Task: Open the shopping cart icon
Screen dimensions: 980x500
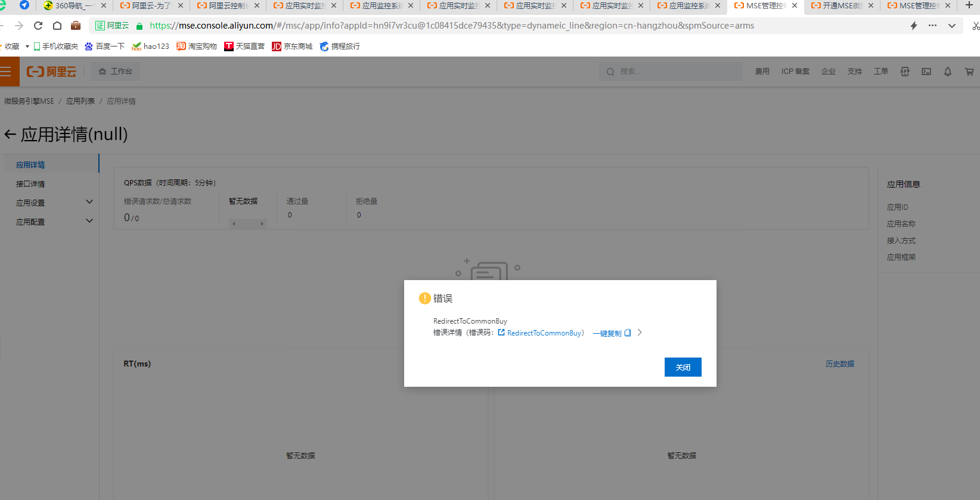Action: click(x=969, y=72)
